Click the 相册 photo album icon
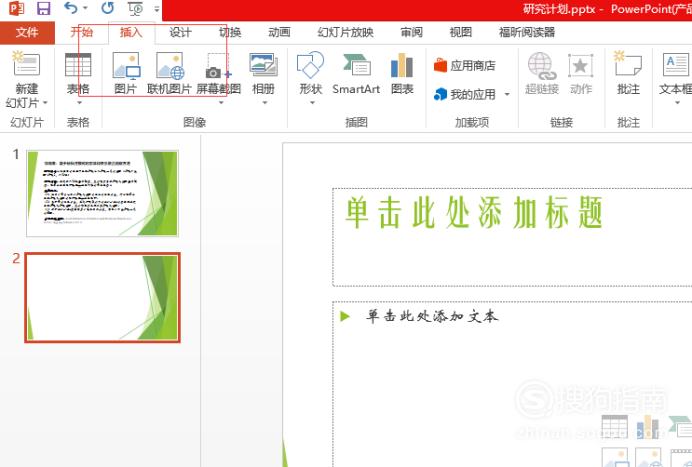 (x=263, y=65)
